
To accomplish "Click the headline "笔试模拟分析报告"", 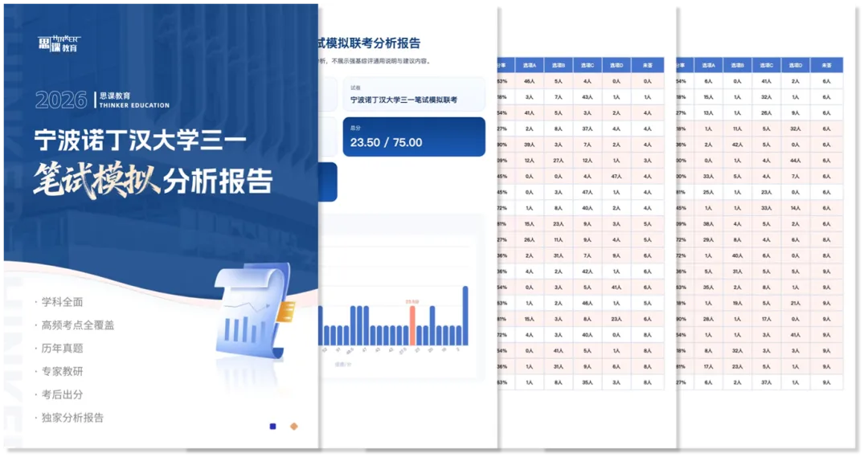I will 153,180.
